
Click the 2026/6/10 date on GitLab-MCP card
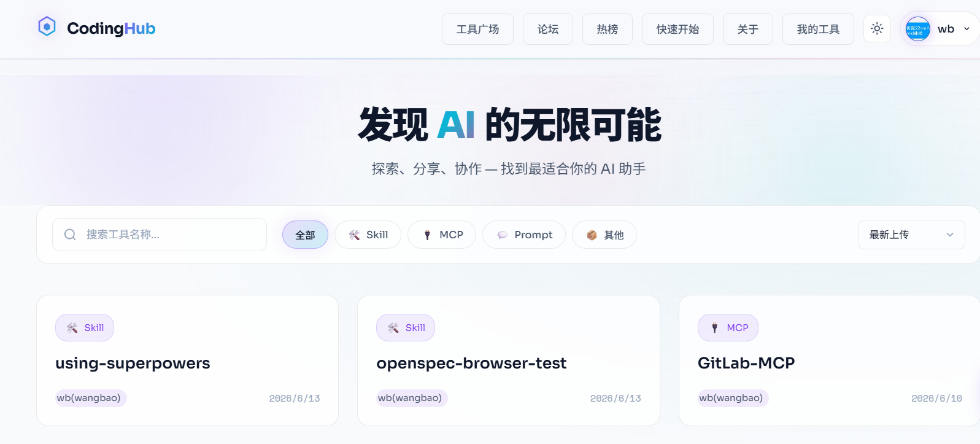click(936, 399)
